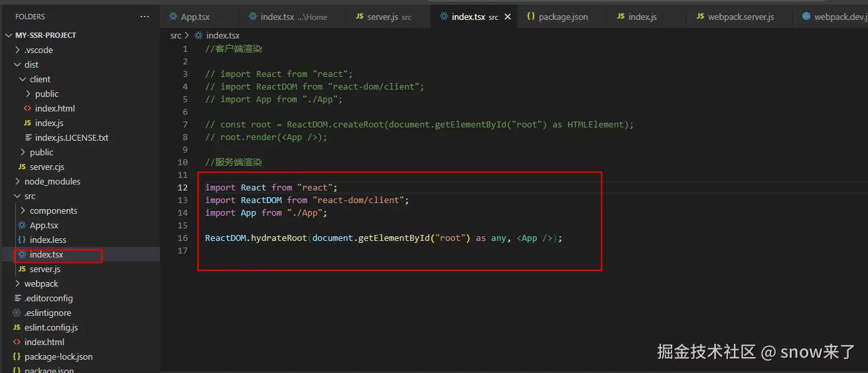Switch to the index.tsx ...\Home tab
This screenshot has height=373, width=868.
293,17
